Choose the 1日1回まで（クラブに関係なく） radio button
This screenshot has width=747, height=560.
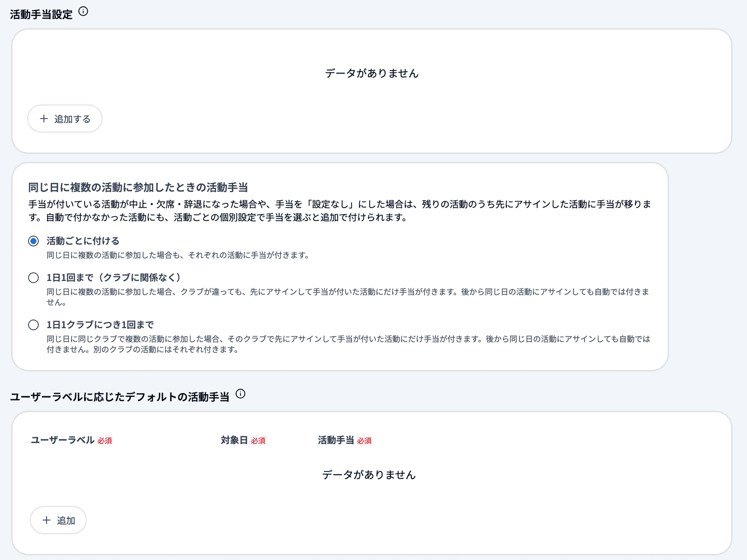[x=34, y=278]
